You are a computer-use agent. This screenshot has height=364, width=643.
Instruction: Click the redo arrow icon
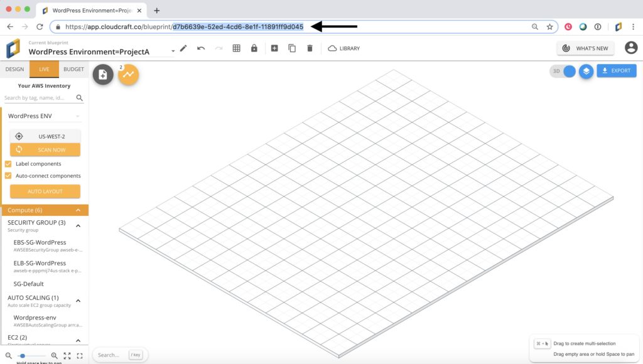(x=219, y=48)
